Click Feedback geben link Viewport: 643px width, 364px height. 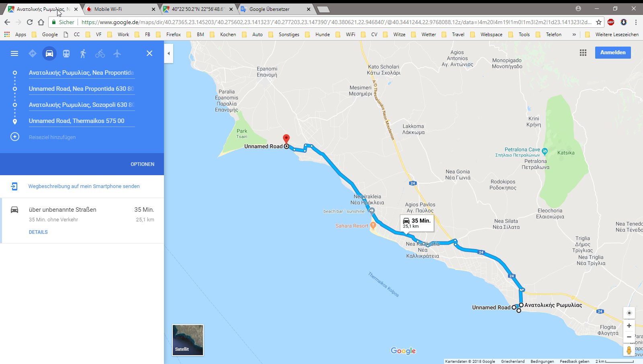click(x=574, y=361)
